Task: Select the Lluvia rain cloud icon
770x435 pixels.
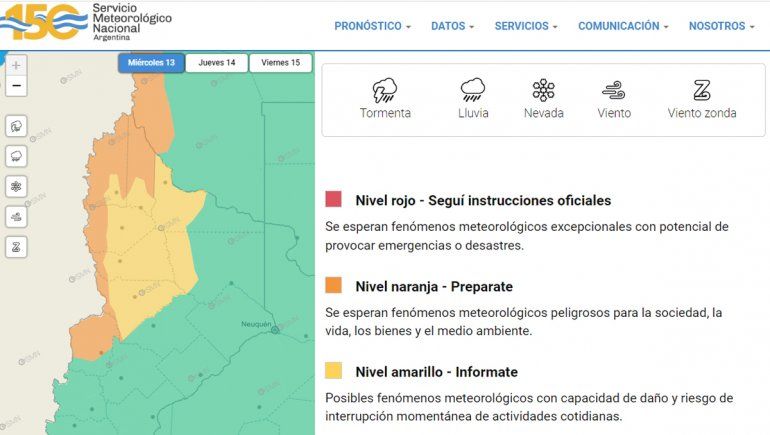Action: [x=473, y=91]
